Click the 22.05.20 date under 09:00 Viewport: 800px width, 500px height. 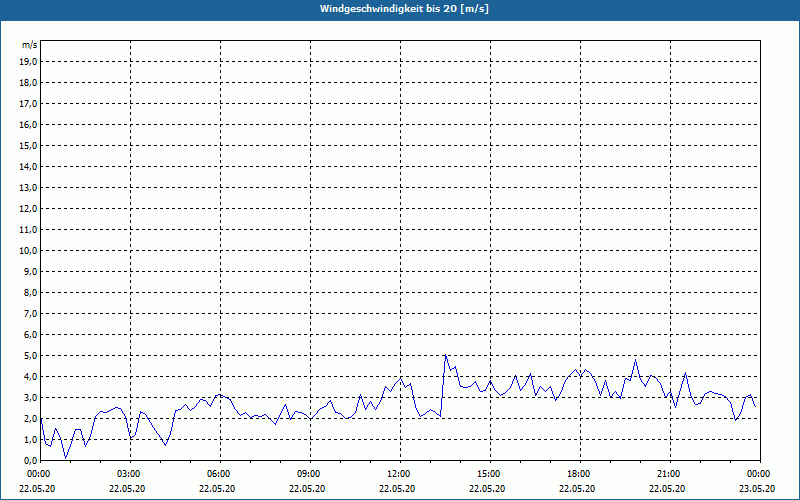click(x=307, y=488)
